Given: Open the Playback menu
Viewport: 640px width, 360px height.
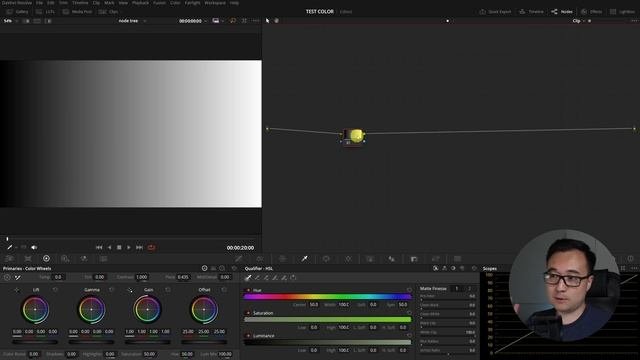Looking at the screenshot, I should click(x=140, y=3).
